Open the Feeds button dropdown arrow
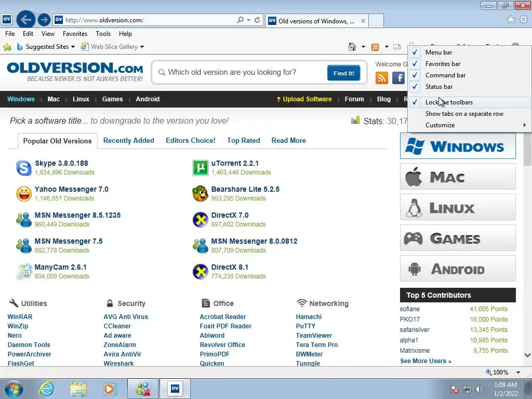The width and height of the screenshot is (532, 399). tap(387, 47)
